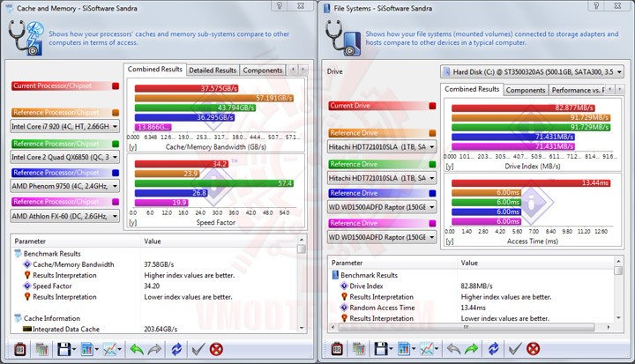Click the help question mark in File Systems title bar
The image size is (635, 364).
click(596, 5)
